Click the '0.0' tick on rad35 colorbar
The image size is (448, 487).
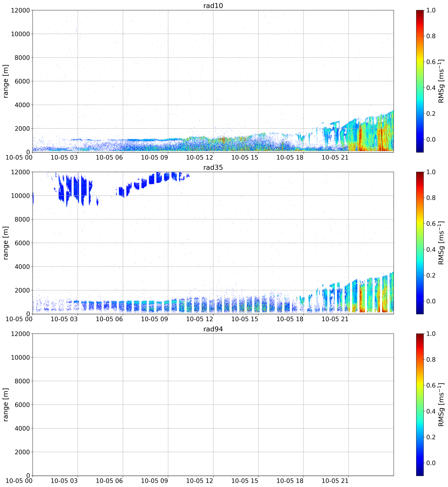[x=431, y=301]
